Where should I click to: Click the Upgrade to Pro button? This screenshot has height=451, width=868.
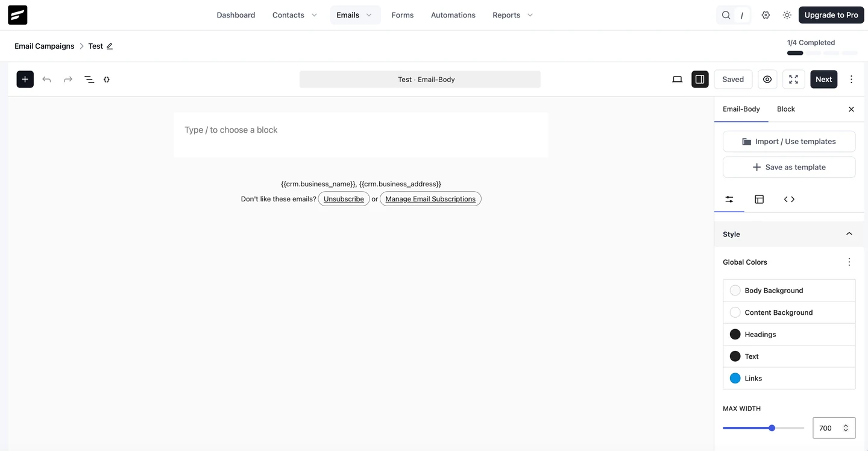click(831, 15)
